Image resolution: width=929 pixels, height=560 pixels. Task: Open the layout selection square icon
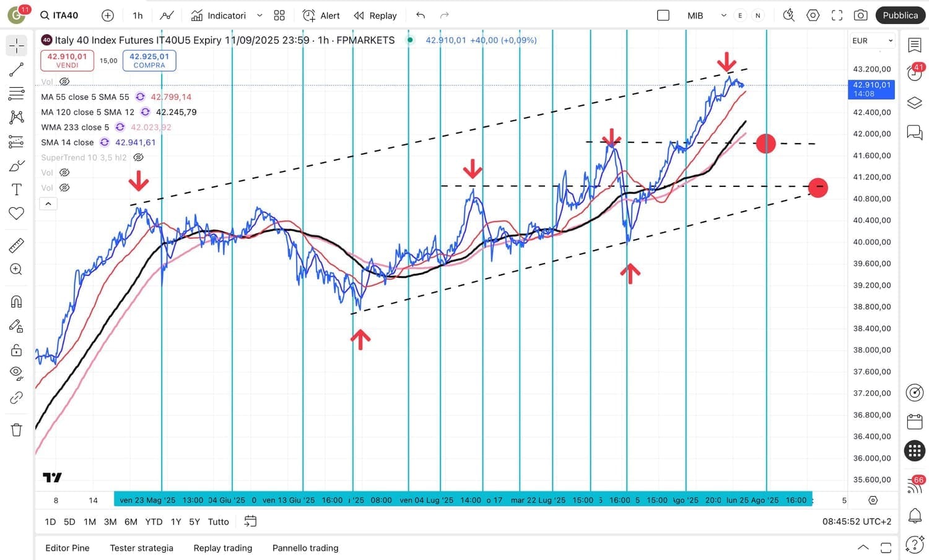(663, 15)
